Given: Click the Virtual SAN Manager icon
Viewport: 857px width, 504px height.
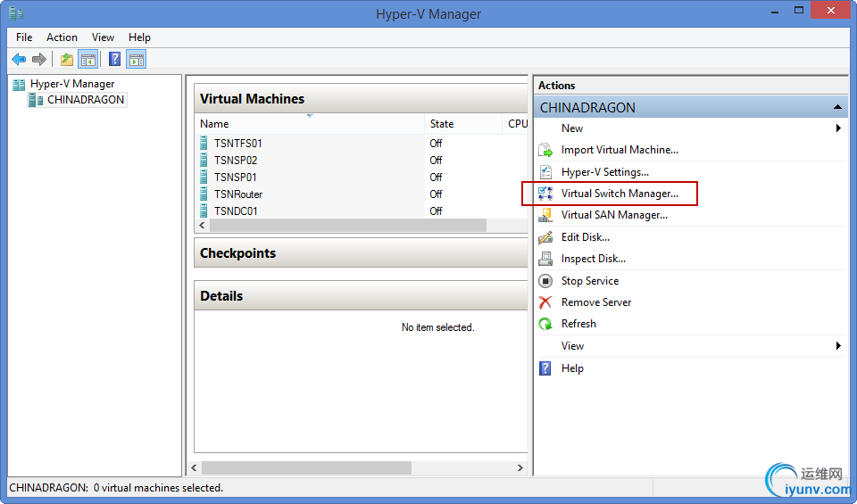Looking at the screenshot, I should (x=545, y=215).
